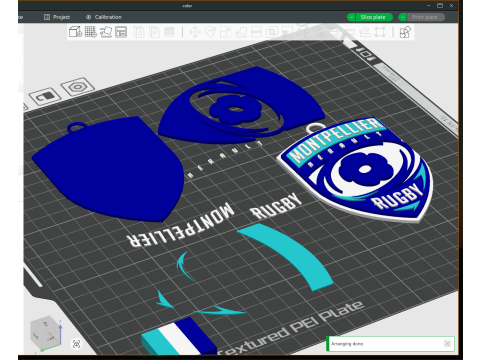Click the view orientation cube
This screenshot has height=360, width=480.
[45, 332]
